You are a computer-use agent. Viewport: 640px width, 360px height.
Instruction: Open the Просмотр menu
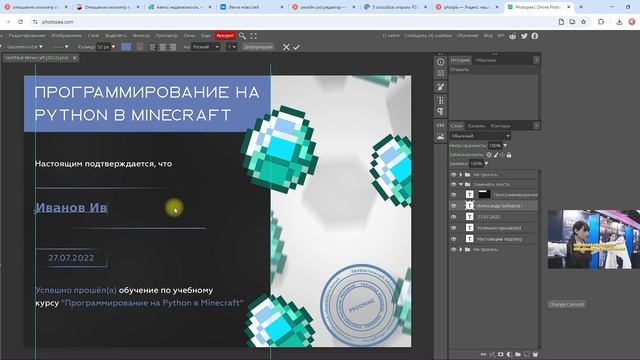pyautogui.click(x=167, y=36)
